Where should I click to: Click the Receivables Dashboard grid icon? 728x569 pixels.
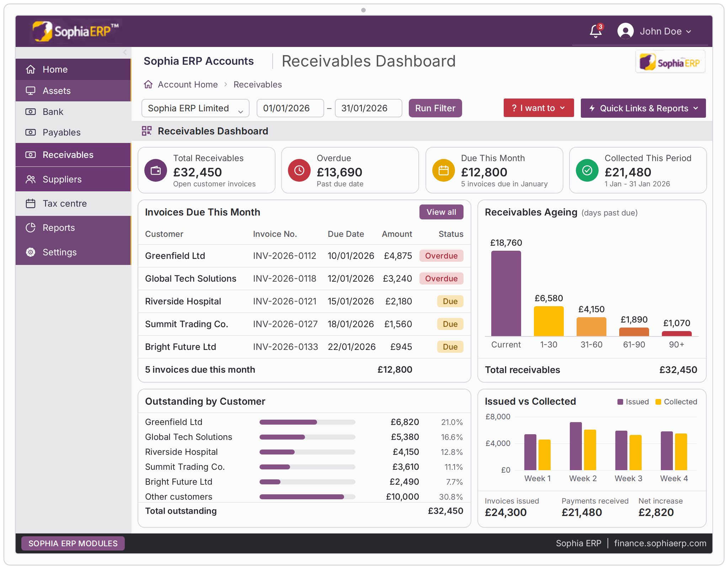(x=147, y=131)
